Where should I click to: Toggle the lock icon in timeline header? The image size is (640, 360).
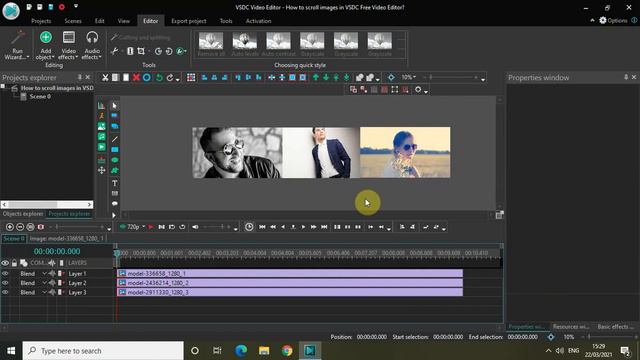coord(14,263)
